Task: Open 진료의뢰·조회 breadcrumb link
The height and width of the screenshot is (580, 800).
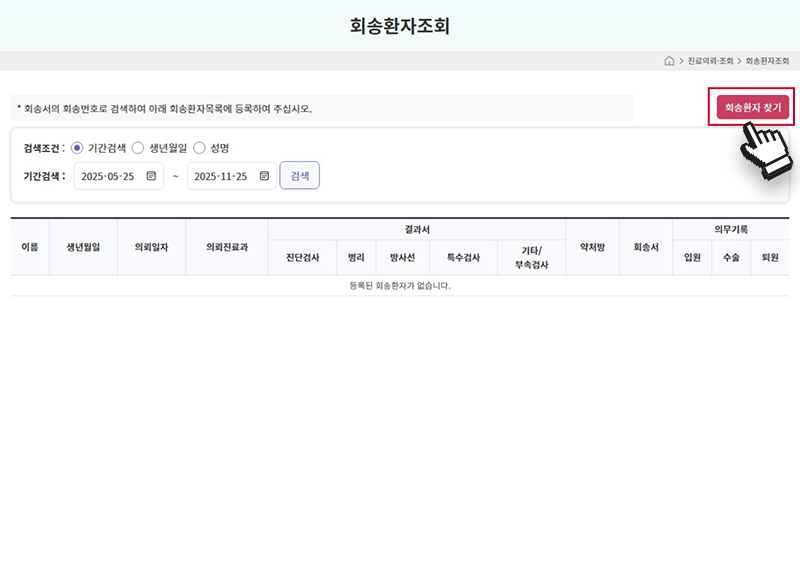Action: click(710, 61)
